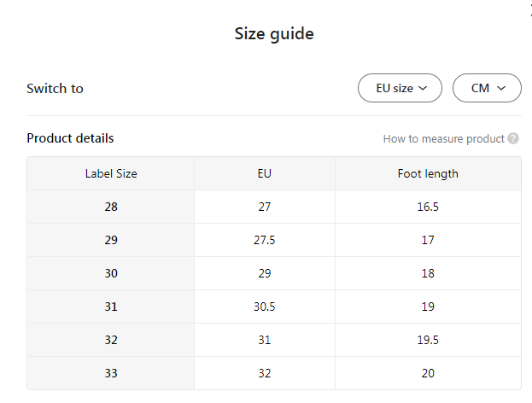
Task: Click the question mark help icon
Action: click(x=513, y=138)
